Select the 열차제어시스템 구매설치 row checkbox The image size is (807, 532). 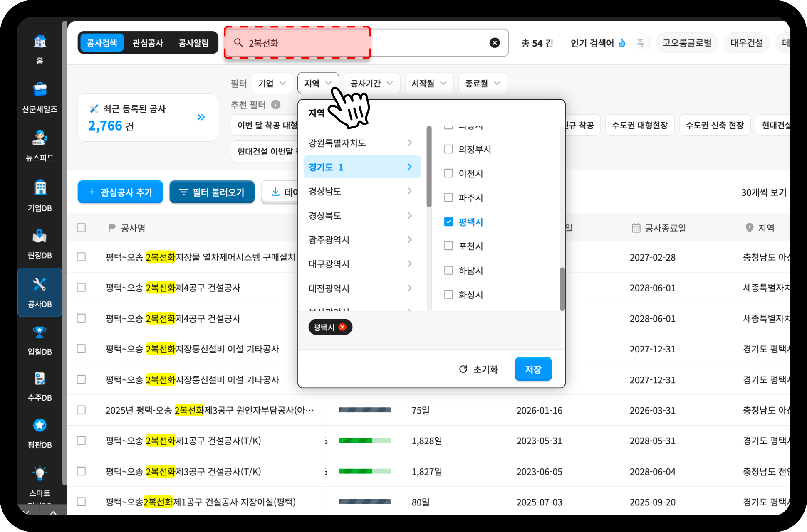[81, 257]
